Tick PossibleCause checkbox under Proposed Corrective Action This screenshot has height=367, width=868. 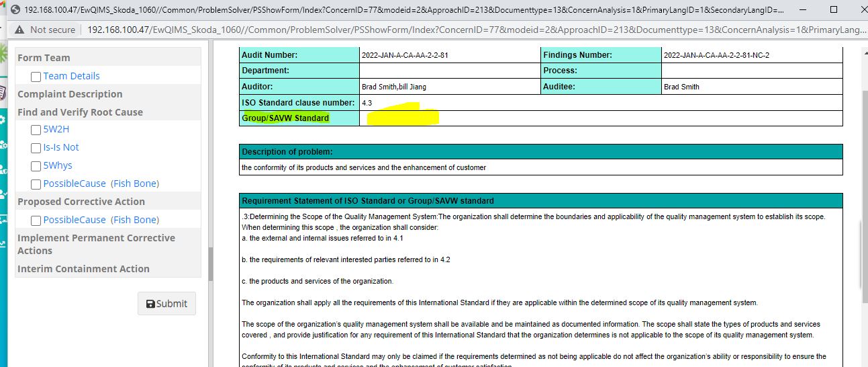pyautogui.click(x=36, y=220)
